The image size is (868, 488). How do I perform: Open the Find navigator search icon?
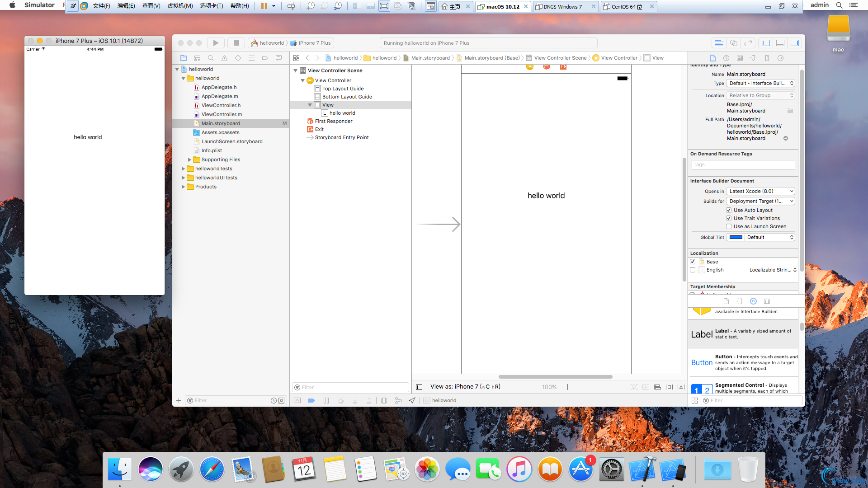click(x=211, y=58)
